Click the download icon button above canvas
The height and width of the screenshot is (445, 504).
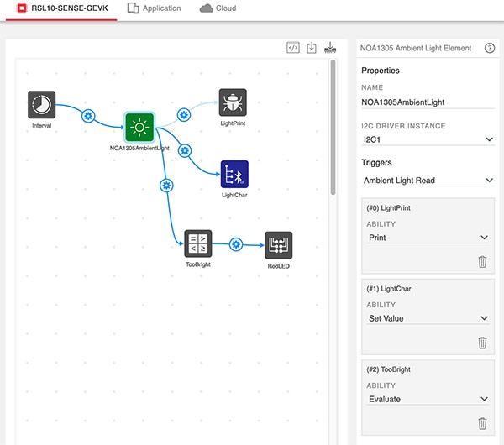[x=312, y=48]
